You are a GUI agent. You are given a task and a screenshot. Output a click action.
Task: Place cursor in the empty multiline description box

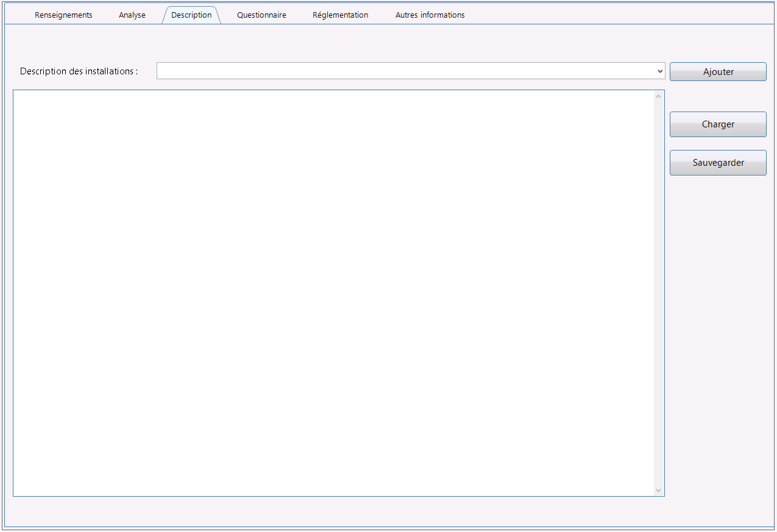[334, 293]
